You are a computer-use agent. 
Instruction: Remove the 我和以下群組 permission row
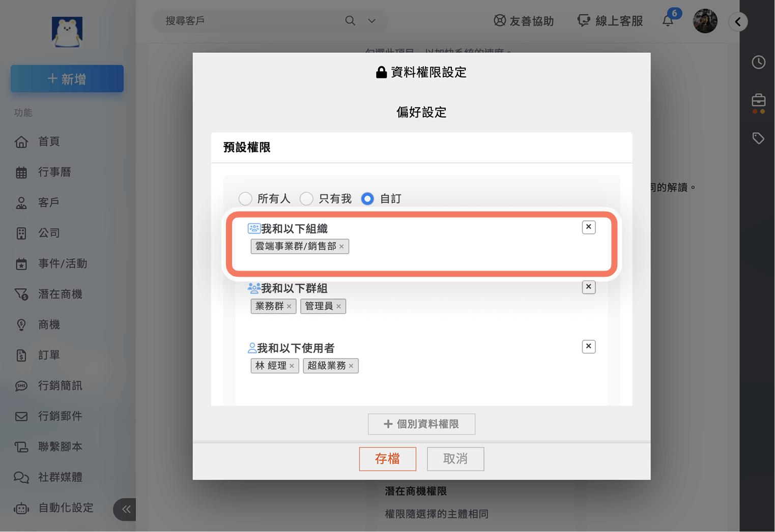[588, 287]
